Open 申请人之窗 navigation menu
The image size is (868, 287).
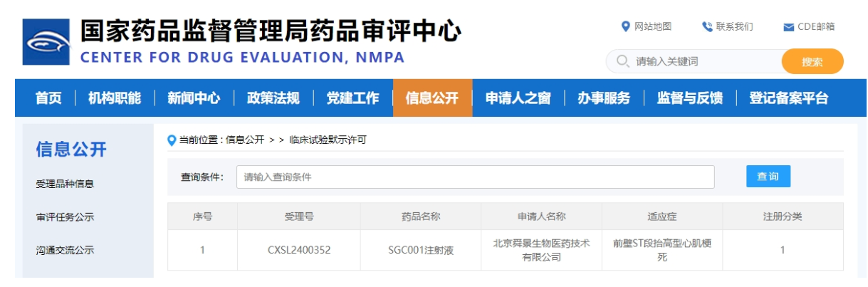coord(518,98)
